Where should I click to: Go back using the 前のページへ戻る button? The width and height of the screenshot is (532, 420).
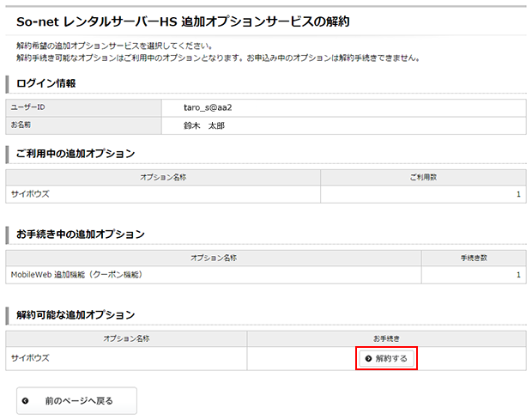76,400
